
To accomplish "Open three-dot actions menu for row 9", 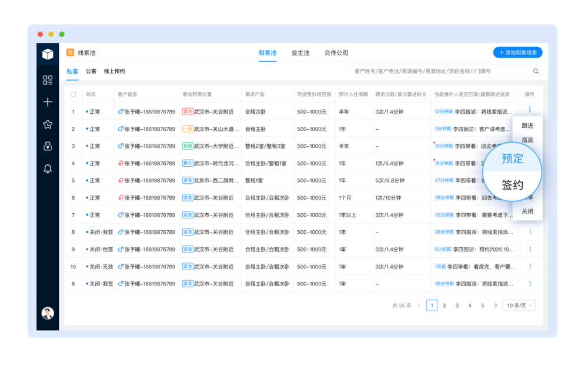I will (530, 250).
